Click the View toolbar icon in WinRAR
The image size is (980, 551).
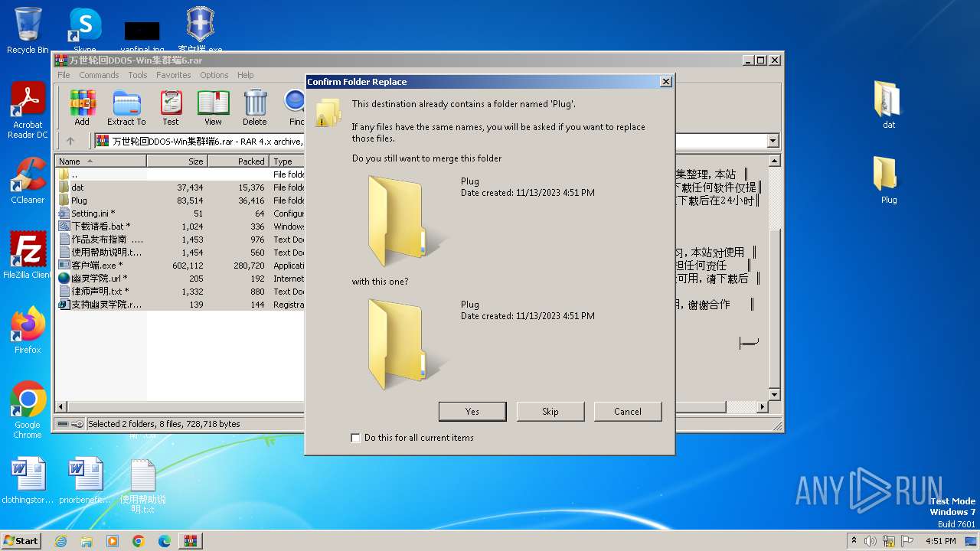point(213,108)
